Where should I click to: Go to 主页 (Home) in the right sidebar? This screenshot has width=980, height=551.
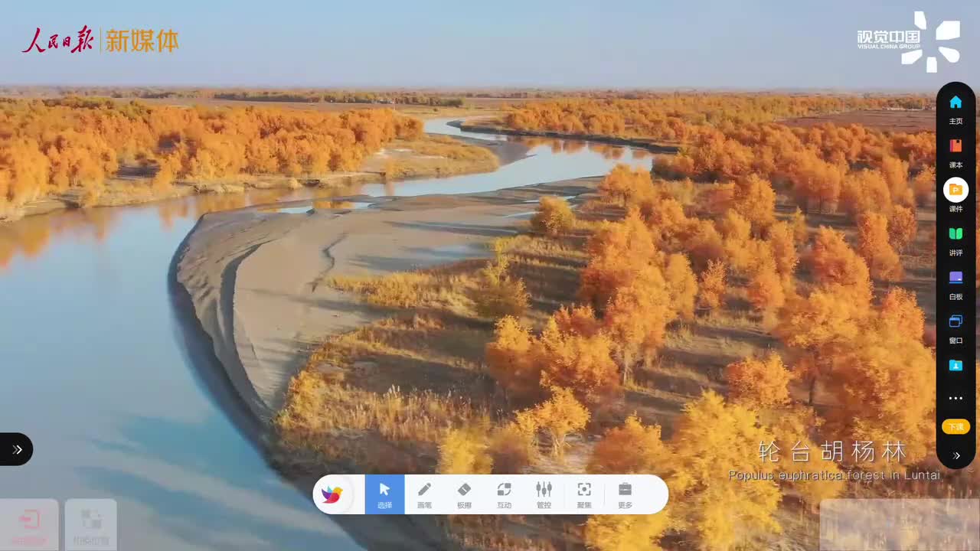point(955,109)
